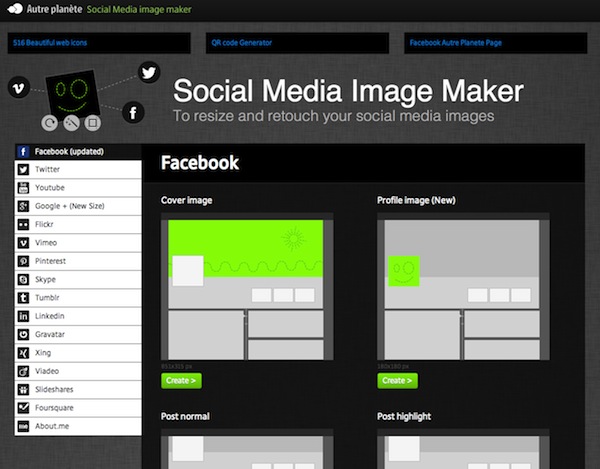The height and width of the screenshot is (469, 600).
Task: Click the Foursquare icon in the sidebar
Action: (23, 408)
